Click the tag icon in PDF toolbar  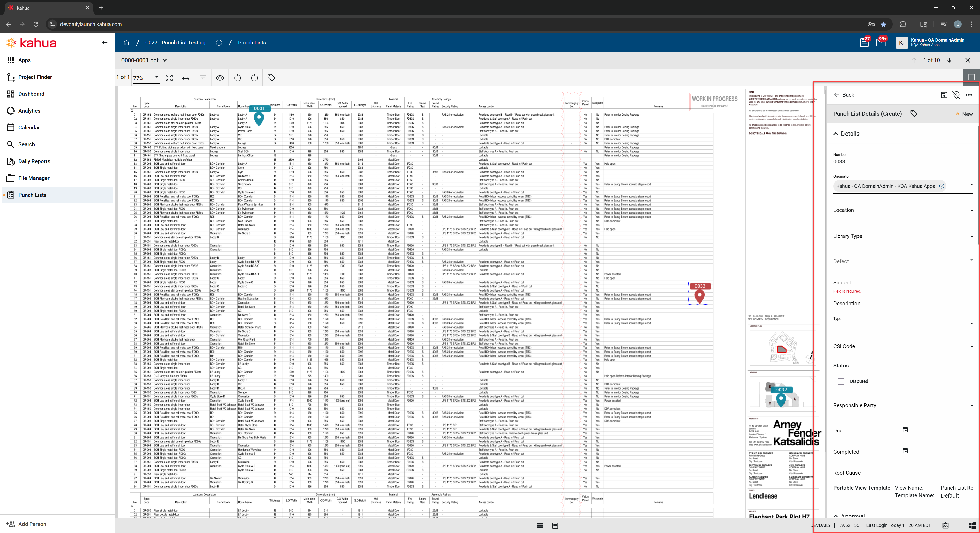pyautogui.click(x=271, y=78)
